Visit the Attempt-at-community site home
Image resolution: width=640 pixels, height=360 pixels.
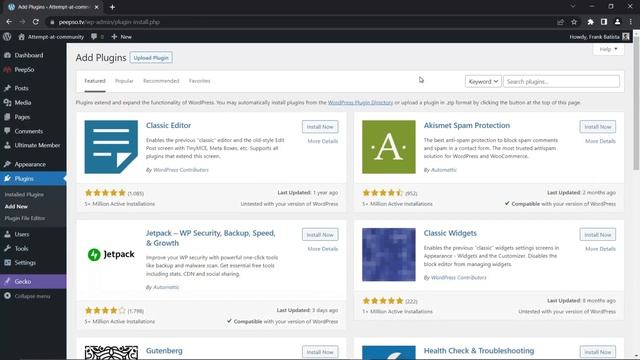pyautogui.click(x=51, y=37)
